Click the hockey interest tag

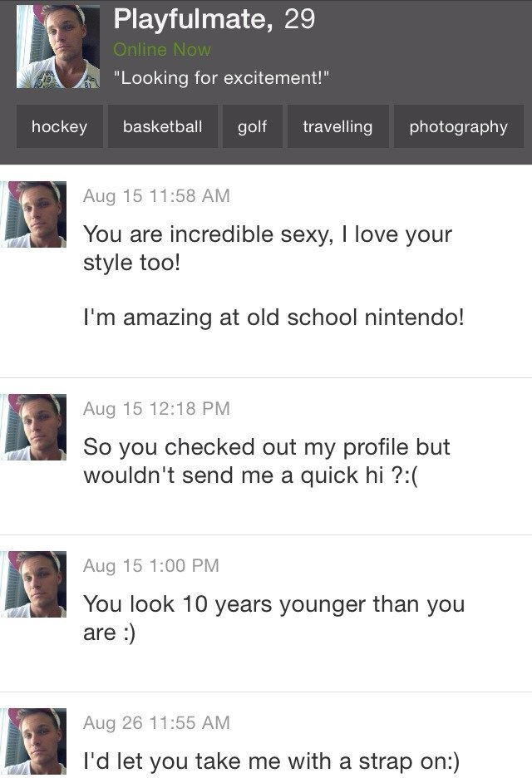59,126
